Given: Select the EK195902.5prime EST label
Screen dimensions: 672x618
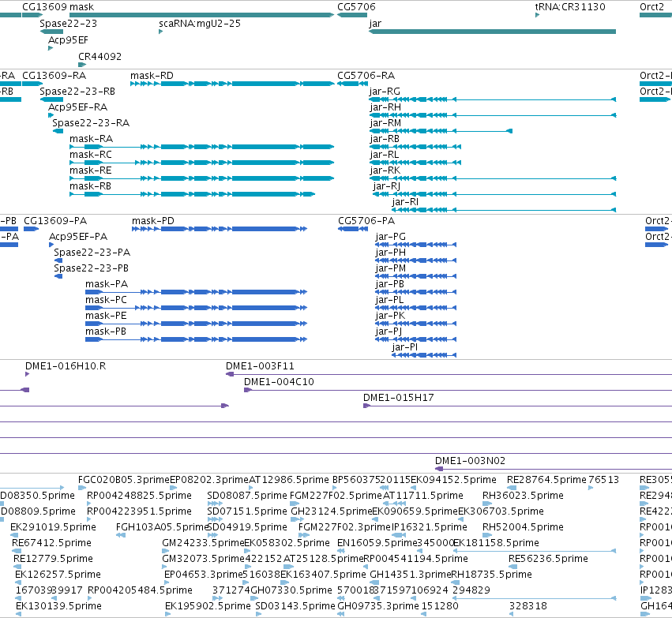Looking at the screenshot, I should coord(208,606).
